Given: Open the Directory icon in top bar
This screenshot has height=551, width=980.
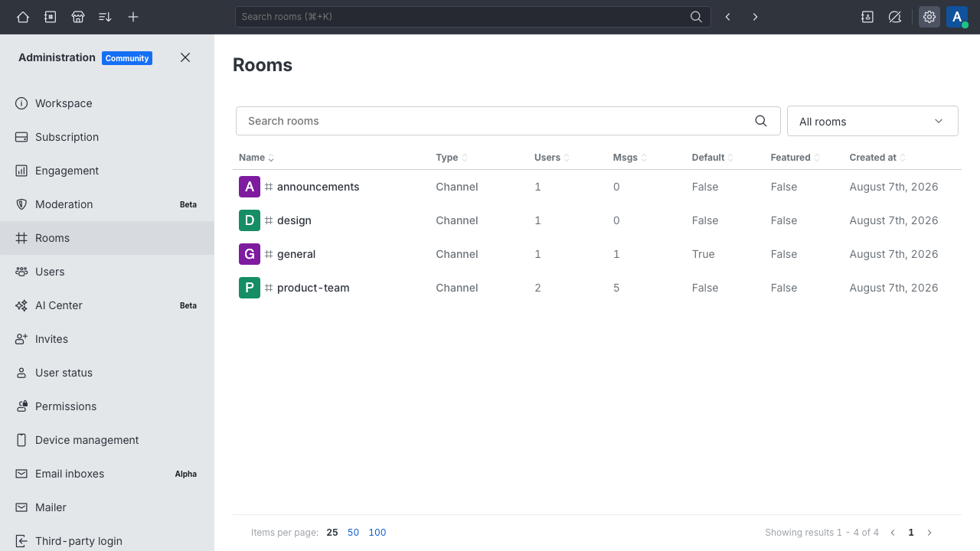Looking at the screenshot, I should 51,17.
